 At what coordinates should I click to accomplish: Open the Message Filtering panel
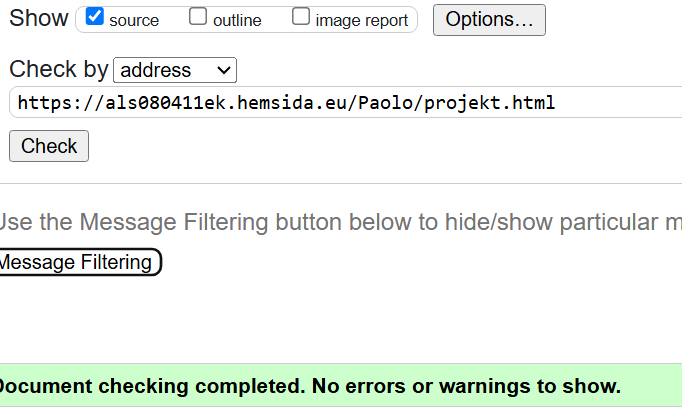[76, 262]
